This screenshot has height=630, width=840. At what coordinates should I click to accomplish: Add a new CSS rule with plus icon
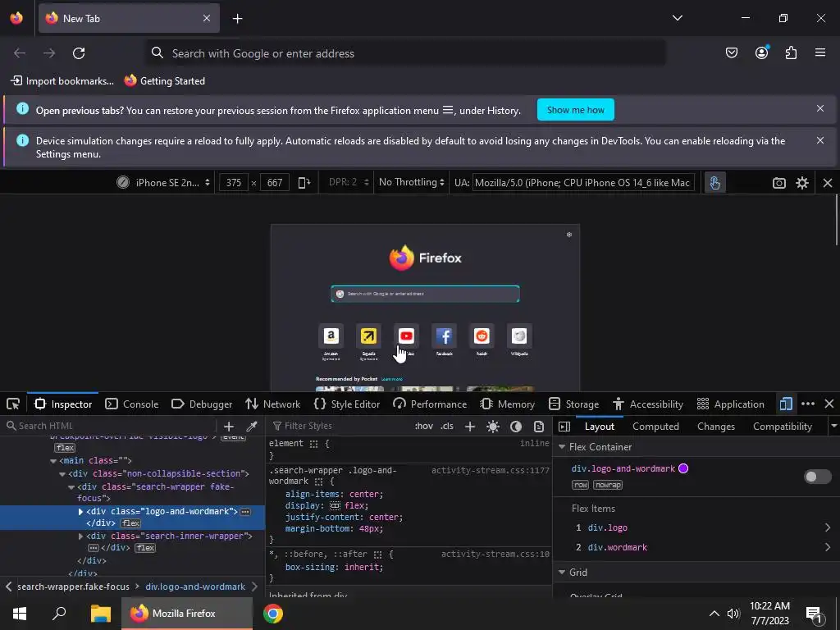[x=470, y=427]
